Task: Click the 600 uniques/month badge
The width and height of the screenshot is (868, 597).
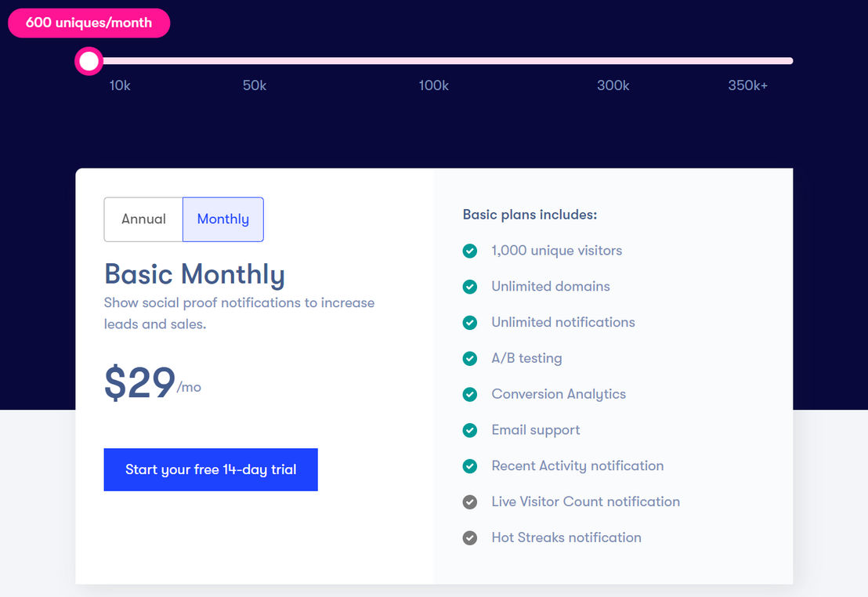Action: [89, 23]
